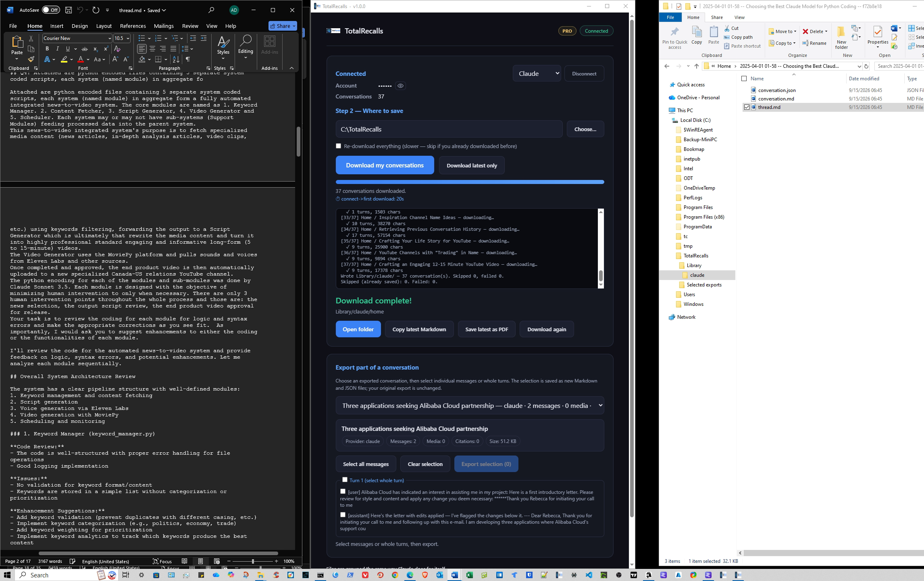The width and height of the screenshot is (924, 581).
Task: Show paragraph marks pilcrow icon
Action: (188, 59)
